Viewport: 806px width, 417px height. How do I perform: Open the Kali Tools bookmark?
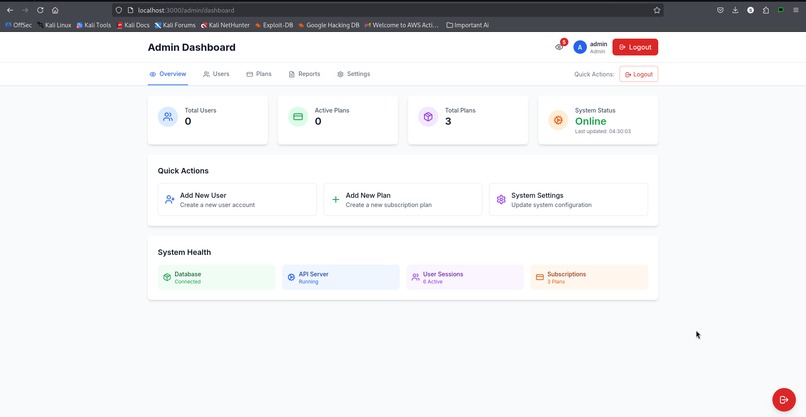(94, 25)
